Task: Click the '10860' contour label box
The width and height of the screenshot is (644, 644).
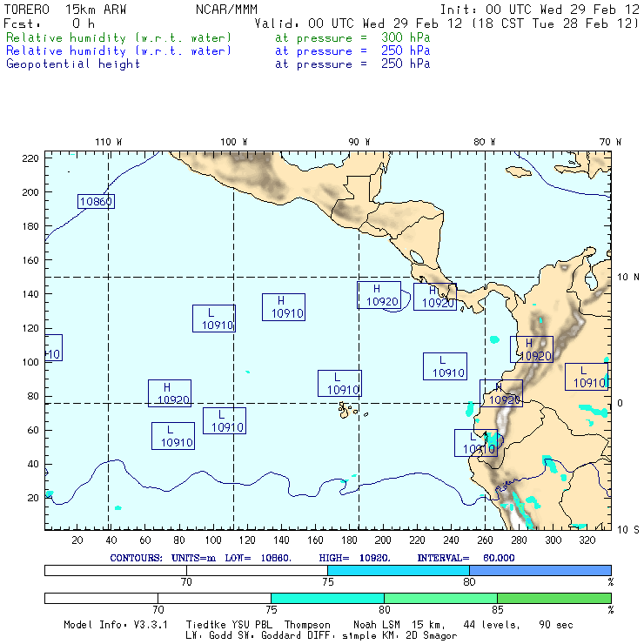Action: 96,201
